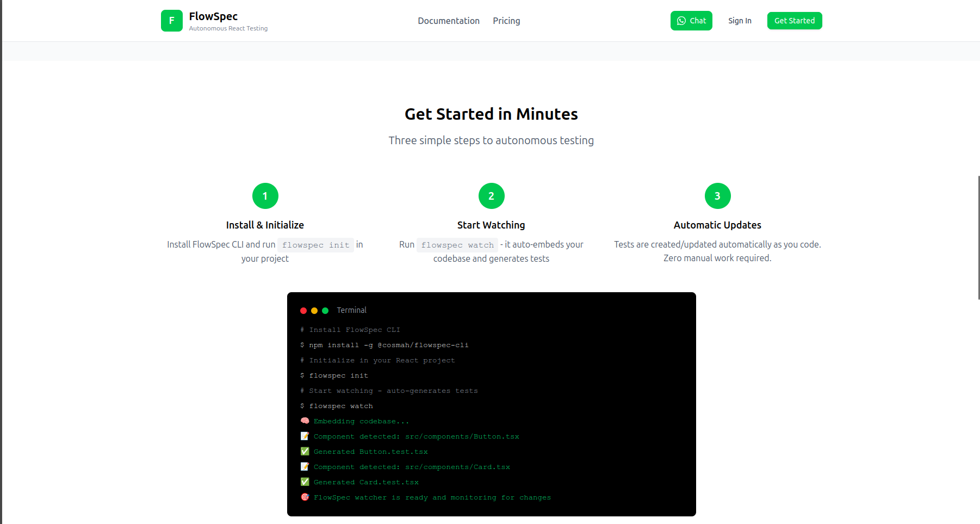Screen dimensions: 980x524
Task: Click 'Embedding codebase...' terminal output
Action: tap(361, 421)
